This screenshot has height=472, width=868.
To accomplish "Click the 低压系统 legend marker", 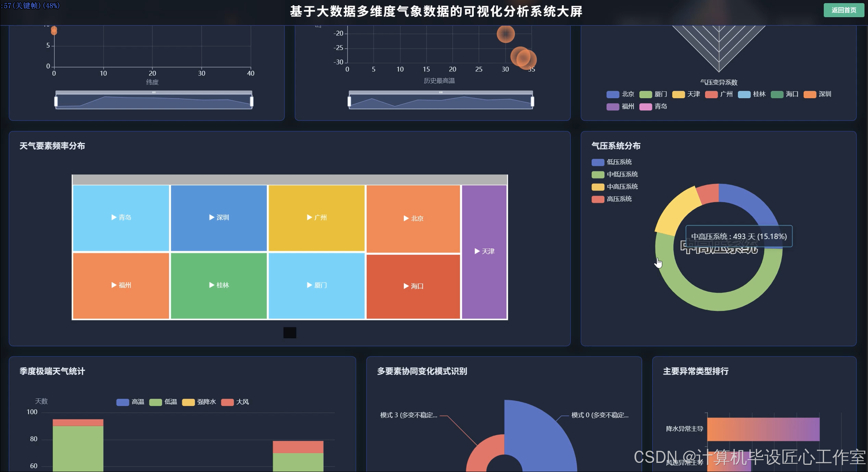I will [597, 162].
